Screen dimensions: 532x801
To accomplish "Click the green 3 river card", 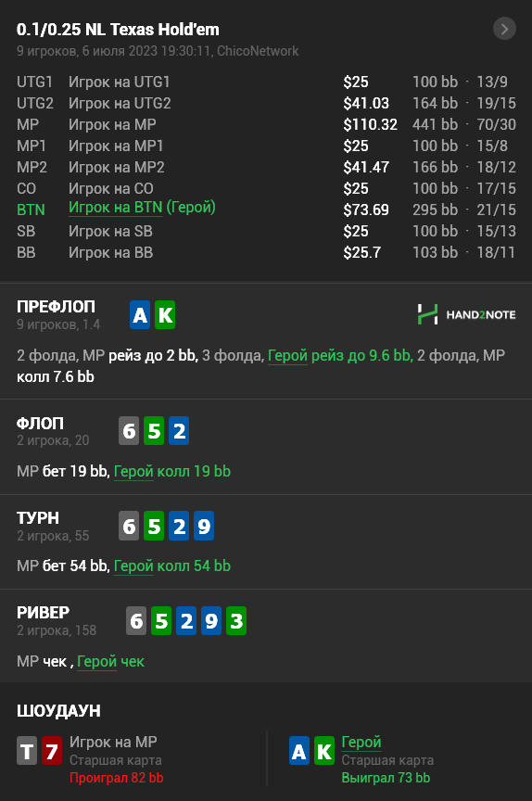I will point(235,620).
